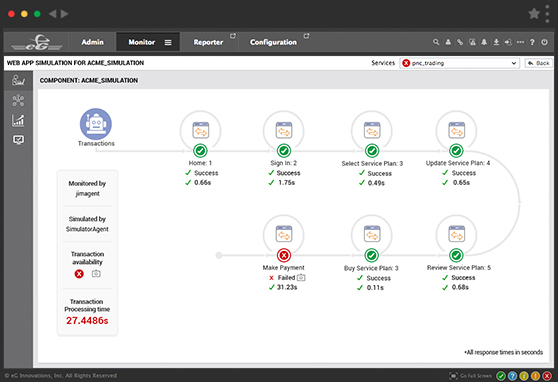The image size is (558, 382).
Task: Open the alarm bell icon in toolbar
Action: [x=484, y=42]
